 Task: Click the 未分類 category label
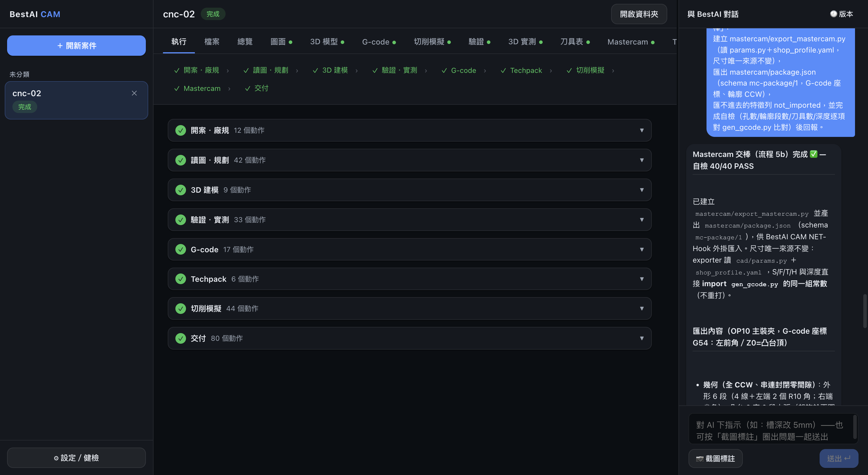(19, 74)
